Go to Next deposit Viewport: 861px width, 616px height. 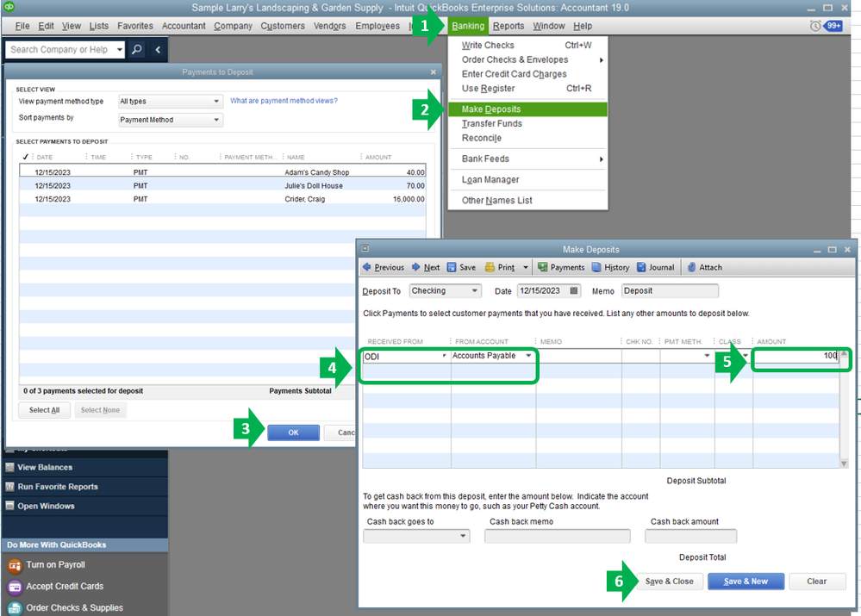click(426, 267)
